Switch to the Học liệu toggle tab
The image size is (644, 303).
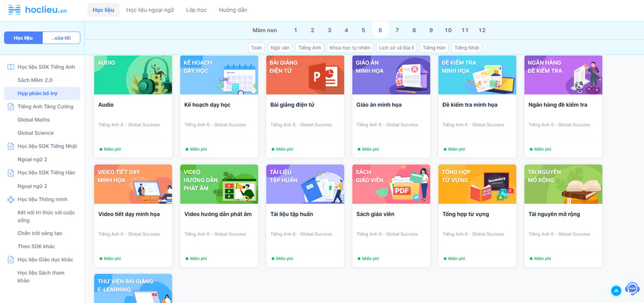(x=23, y=38)
